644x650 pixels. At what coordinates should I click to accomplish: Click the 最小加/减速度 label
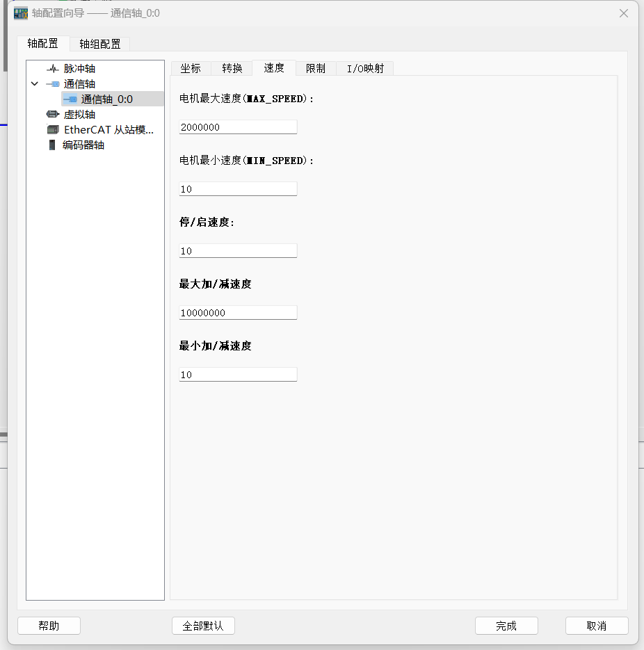pyautogui.click(x=215, y=346)
